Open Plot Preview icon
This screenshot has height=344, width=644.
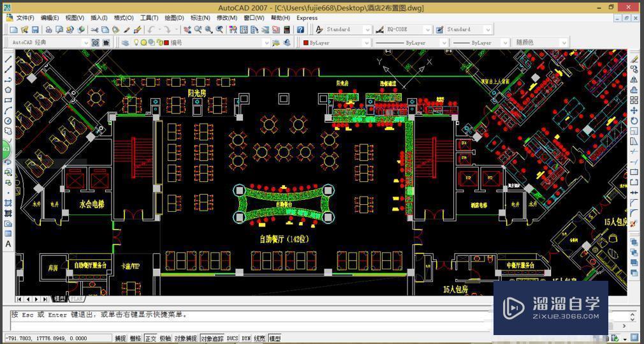pos(59,29)
